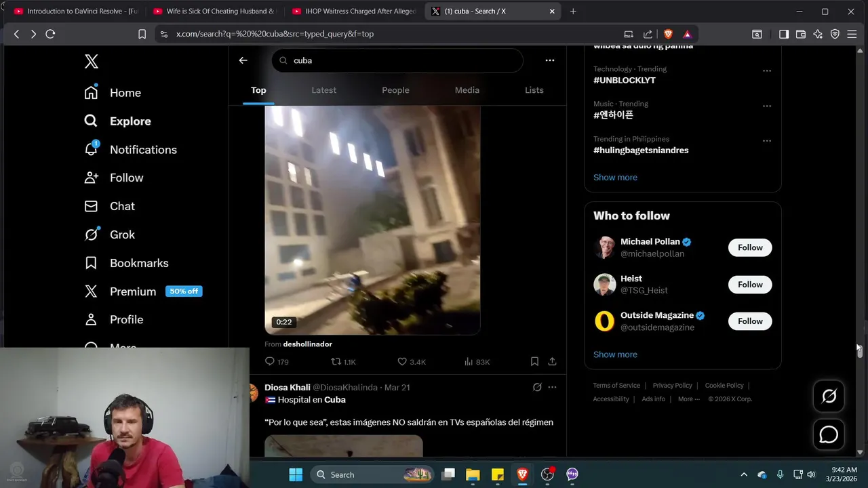Open more options for #hulingbagetsniandres trend
The height and width of the screenshot is (488, 868).
pyautogui.click(x=767, y=141)
